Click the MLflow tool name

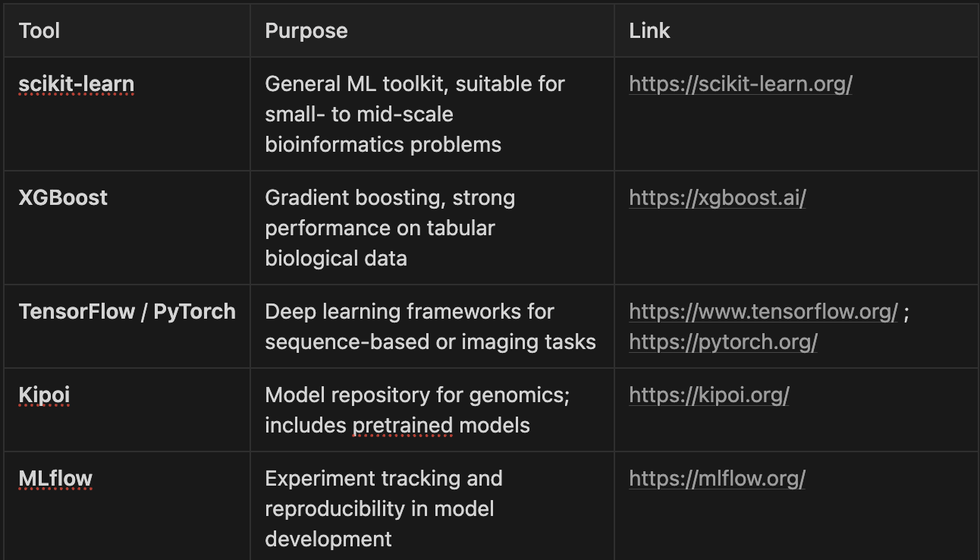coord(55,478)
